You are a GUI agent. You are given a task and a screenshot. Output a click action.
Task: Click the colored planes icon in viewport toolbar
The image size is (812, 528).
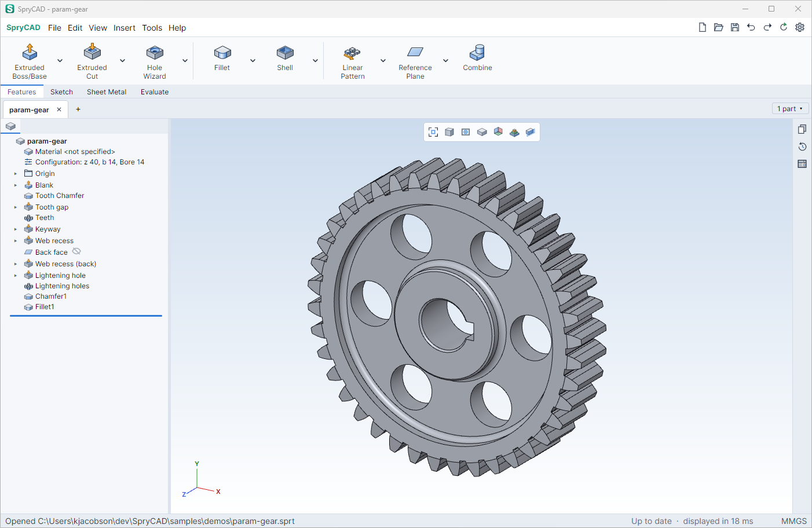click(x=498, y=132)
